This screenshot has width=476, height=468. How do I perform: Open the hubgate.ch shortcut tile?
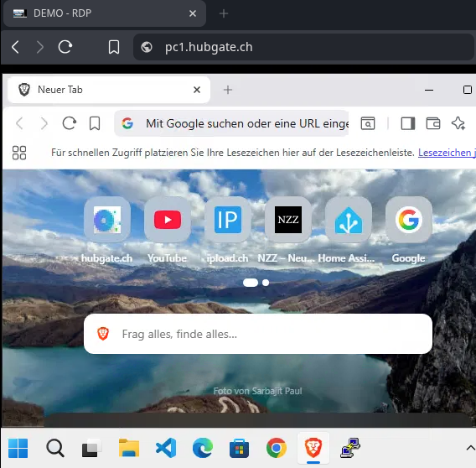107,220
